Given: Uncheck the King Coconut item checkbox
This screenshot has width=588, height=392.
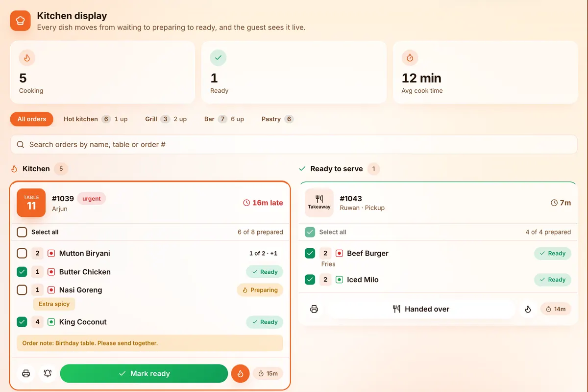Looking at the screenshot, I should click(x=22, y=322).
